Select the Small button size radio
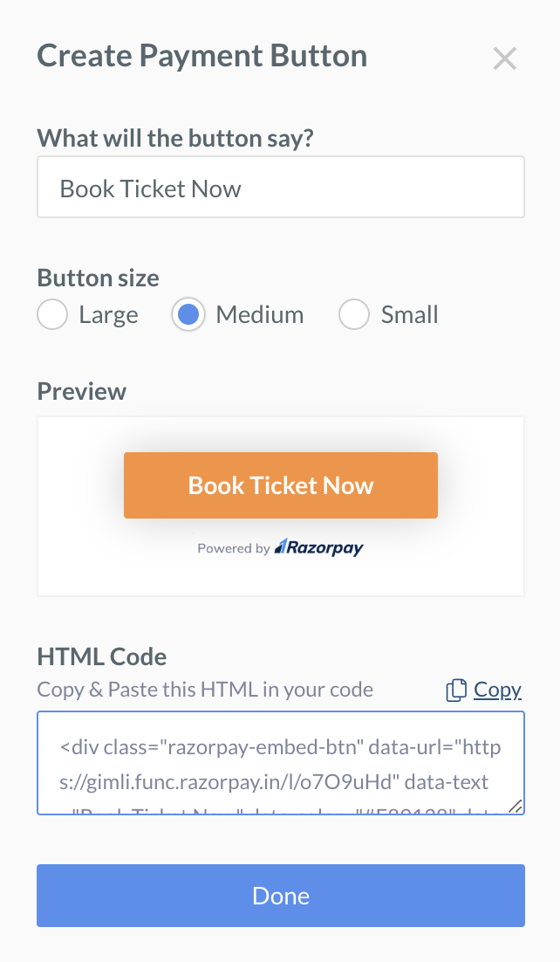Image resolution: width=560 pixels, height=962 pixels. (354, 315)
